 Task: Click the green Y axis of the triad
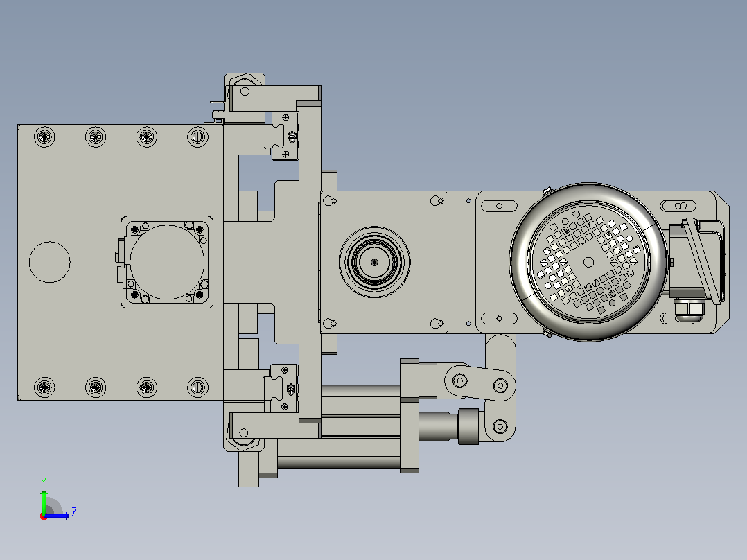click(x=44, y=501)
